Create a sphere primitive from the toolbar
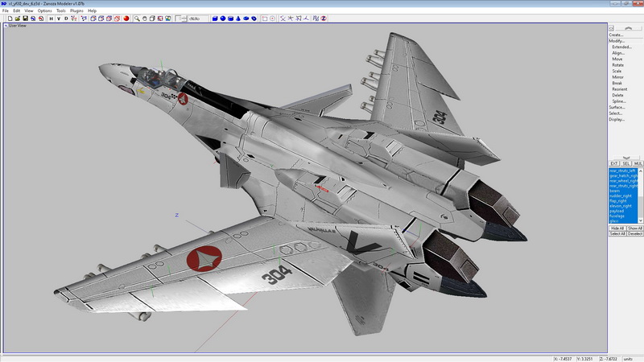 click(223, 19)
